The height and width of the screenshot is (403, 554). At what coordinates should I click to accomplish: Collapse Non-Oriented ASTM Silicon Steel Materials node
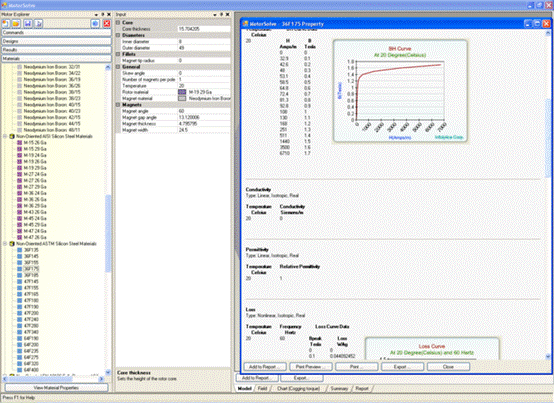click(x=5, y=244)
